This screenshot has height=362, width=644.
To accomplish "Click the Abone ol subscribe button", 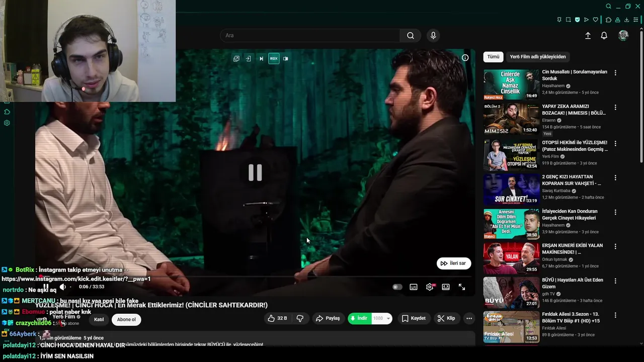I will [x=126, y=320].
